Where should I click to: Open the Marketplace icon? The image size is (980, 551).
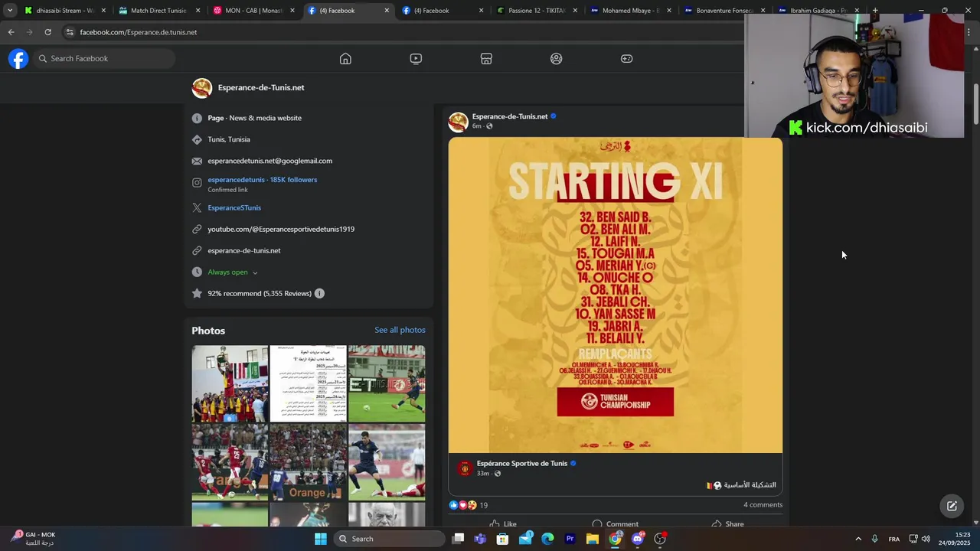click(486, 59)
